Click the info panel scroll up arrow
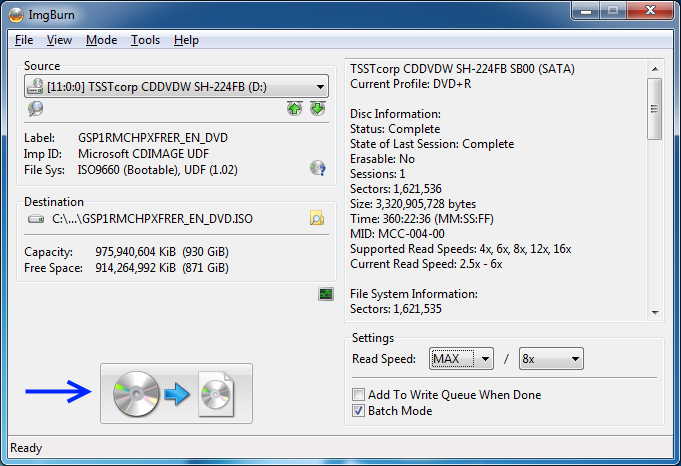The image size is (681, 466). tap(655, 69)
